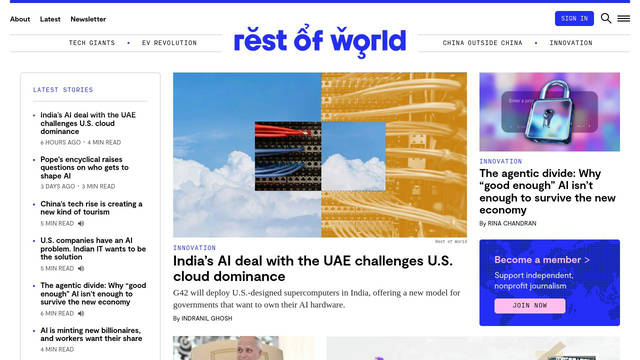Open right-column agentic divide headline

coord(547,191)
